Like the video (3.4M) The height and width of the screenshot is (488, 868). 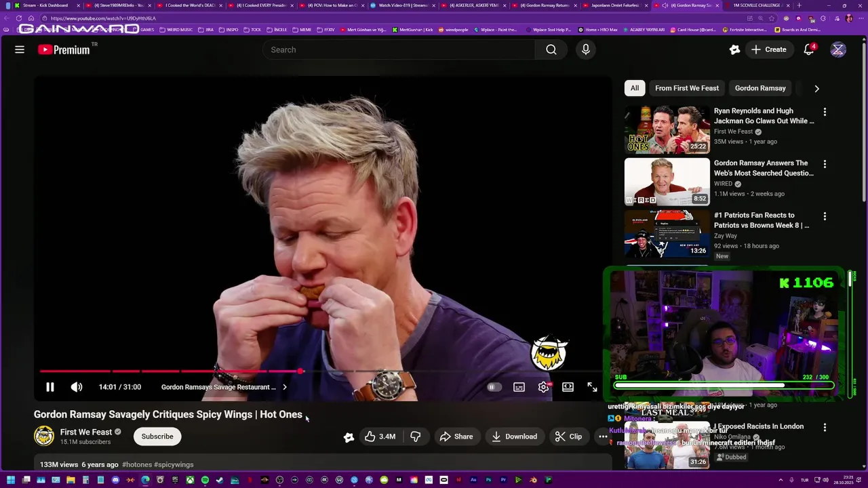click(x=380, y=436)
